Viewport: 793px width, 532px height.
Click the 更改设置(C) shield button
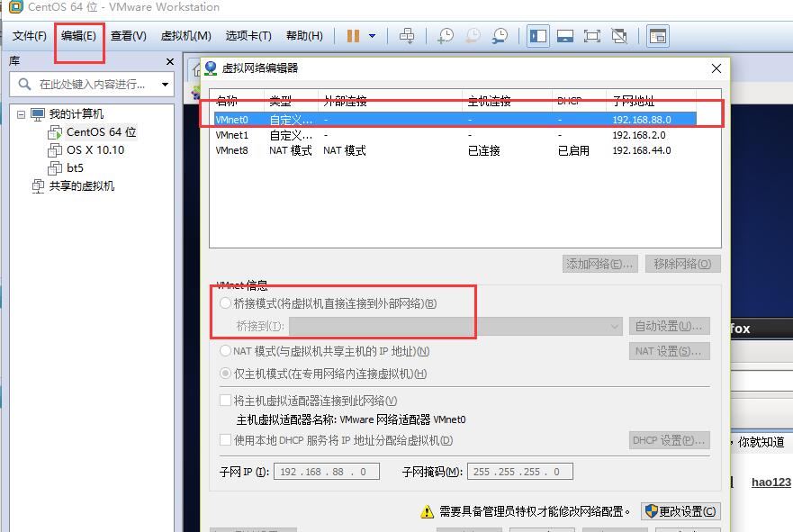click(x=680, y=511)
